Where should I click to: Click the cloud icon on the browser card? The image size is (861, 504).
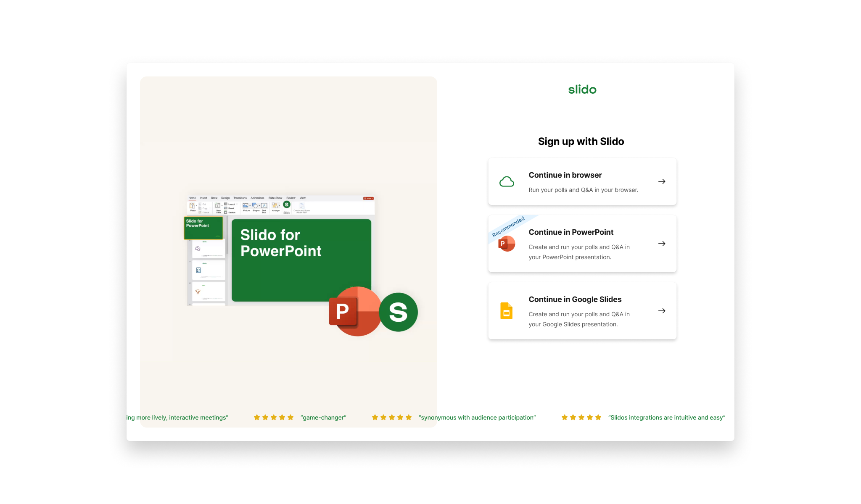point(507,181)
